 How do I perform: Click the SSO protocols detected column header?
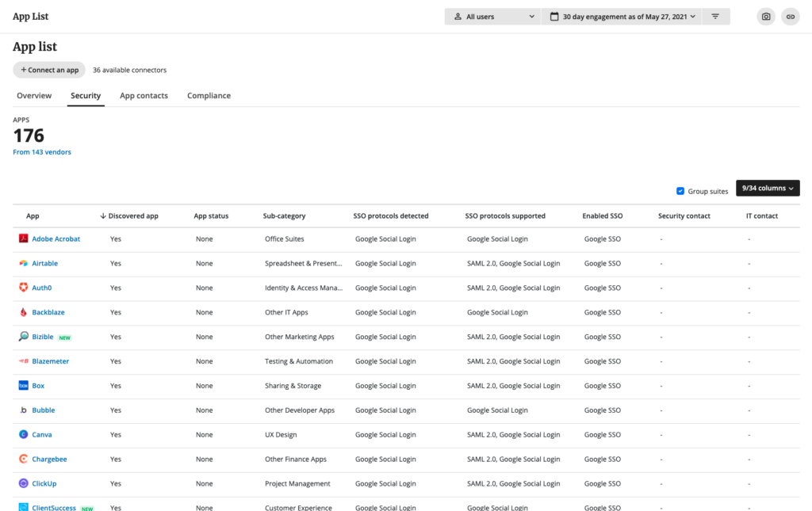[391, 216]
